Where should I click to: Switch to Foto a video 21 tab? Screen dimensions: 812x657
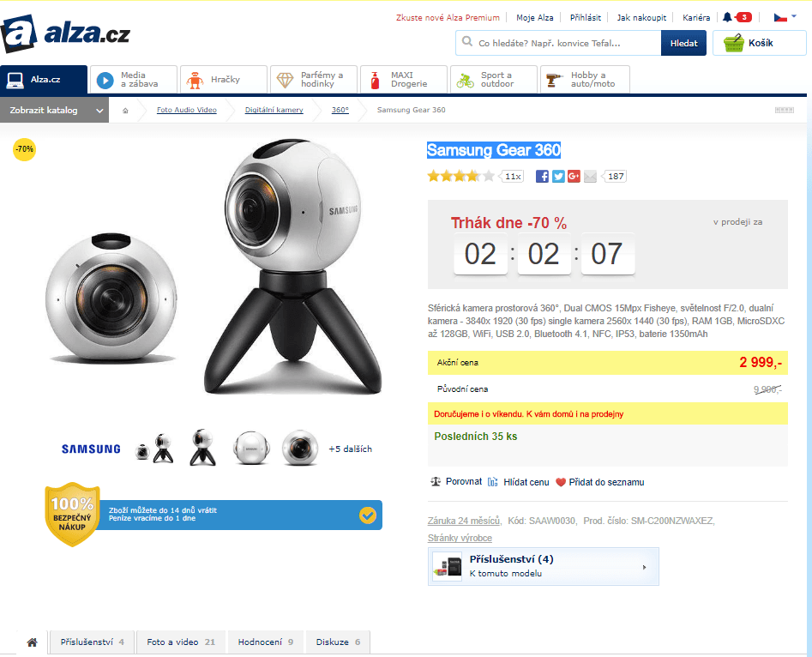[x=181, y=642]
